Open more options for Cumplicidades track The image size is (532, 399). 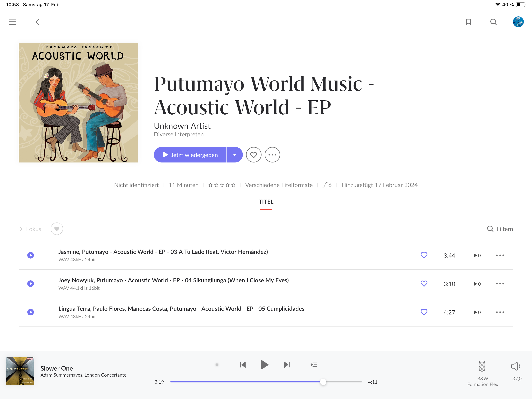tap(500, 312)
